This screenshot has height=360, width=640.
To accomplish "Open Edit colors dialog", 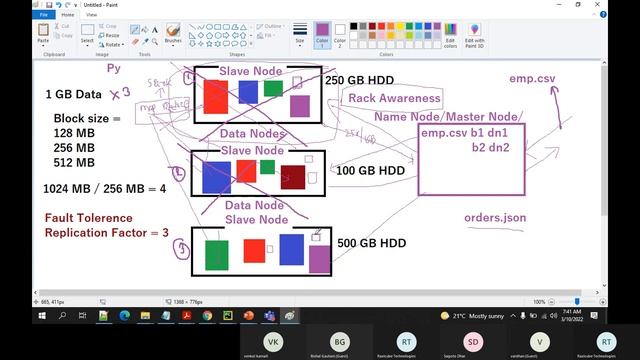I will 450,36.
